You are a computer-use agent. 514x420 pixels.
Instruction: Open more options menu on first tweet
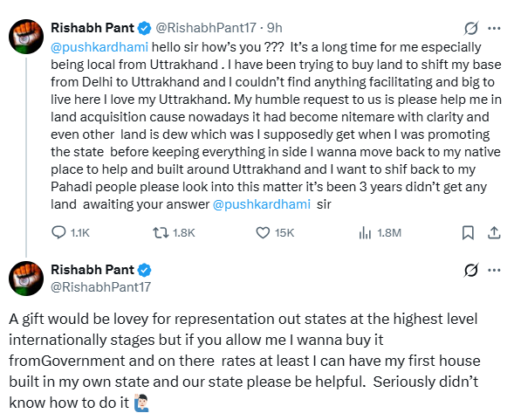(494, 28)
